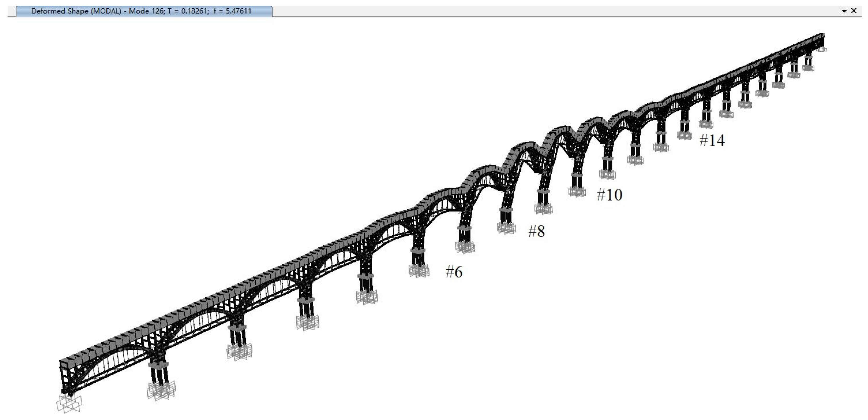Select second pier's foundation support from left end

point(162,391)
